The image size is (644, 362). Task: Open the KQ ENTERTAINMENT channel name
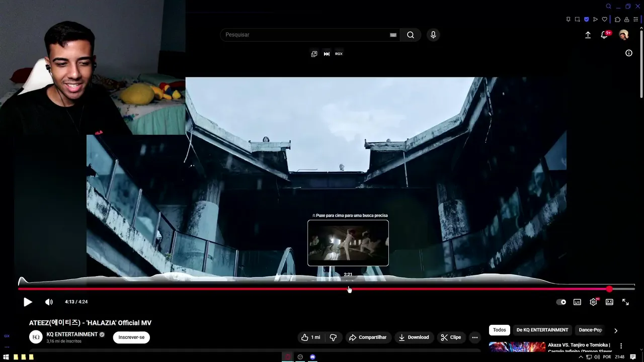[72, 334]
